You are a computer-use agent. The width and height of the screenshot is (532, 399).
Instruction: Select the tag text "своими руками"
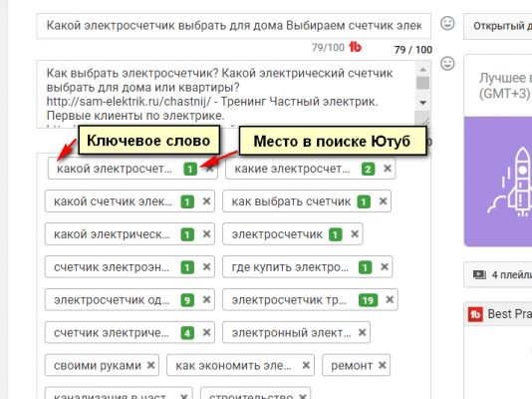point(98,365)
